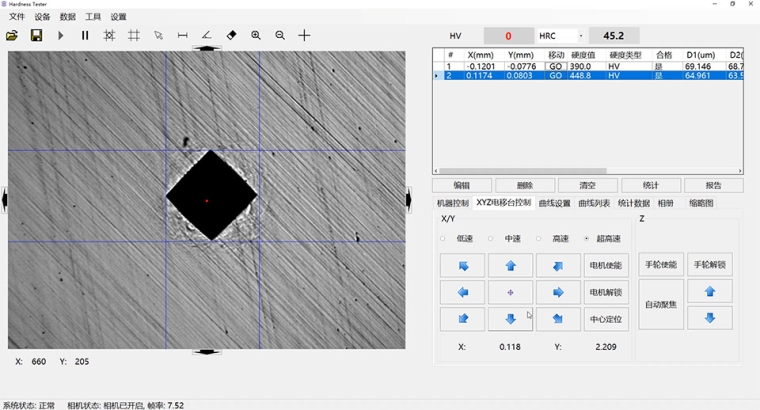Select the eraser tool in toolbar
Image resolution: width=760 pixels, height=410 pixels.
pos(231,35)
